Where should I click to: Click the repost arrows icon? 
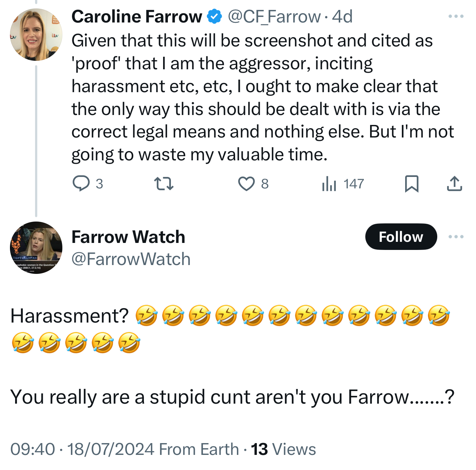163,184
